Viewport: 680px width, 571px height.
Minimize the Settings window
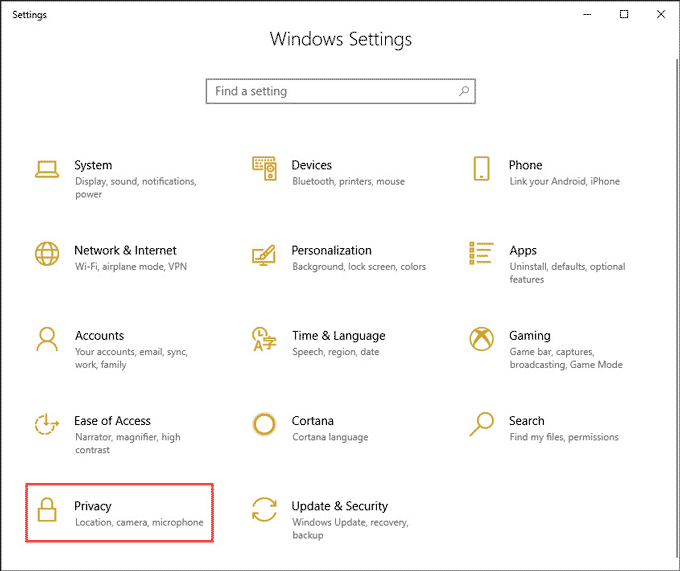point(588,14)
